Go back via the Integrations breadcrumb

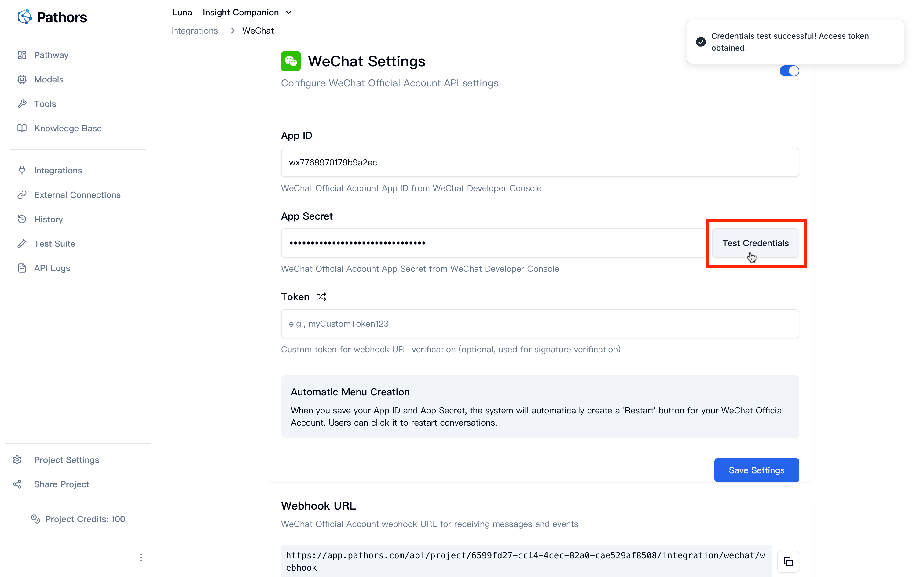194,31
